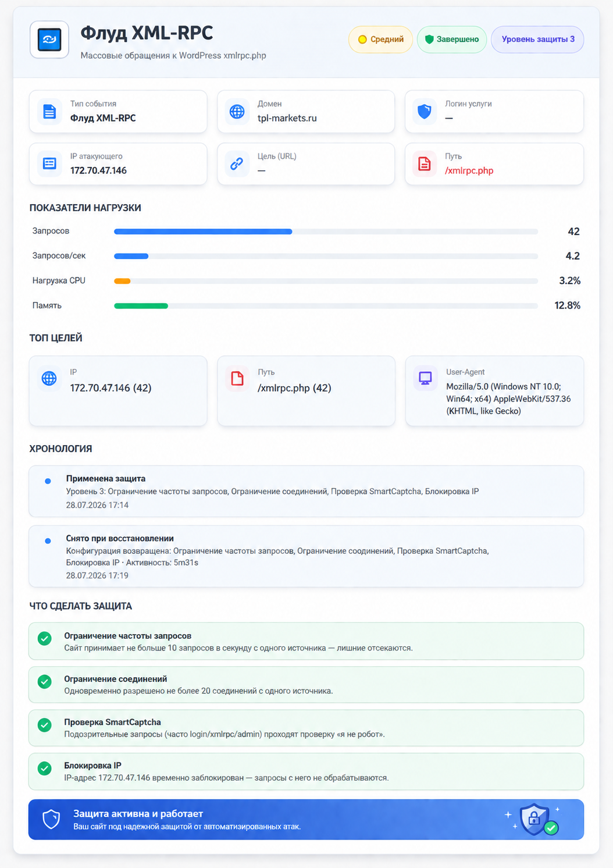Click the 4.2 requests per second value
This screenshot has height=868, width=613.
point(572,256)
